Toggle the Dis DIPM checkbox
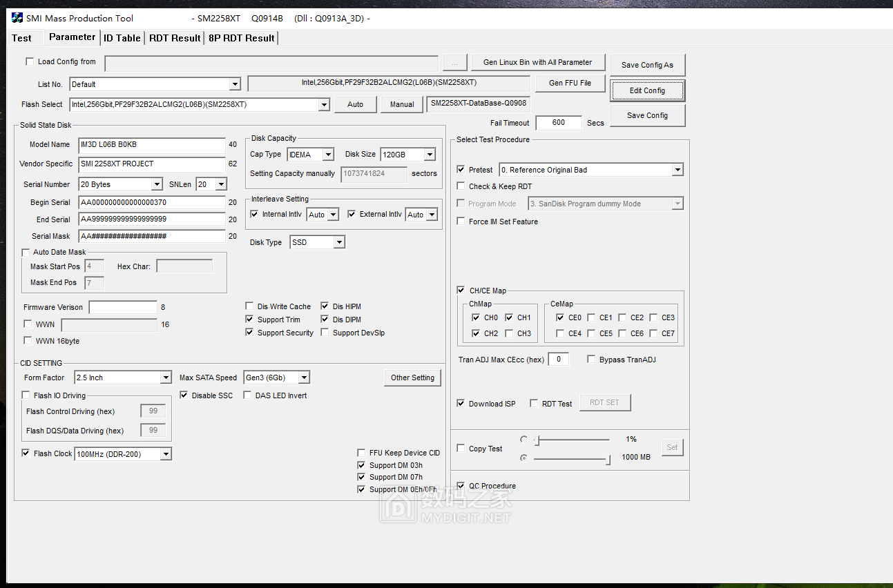 [x=325, y=320]
